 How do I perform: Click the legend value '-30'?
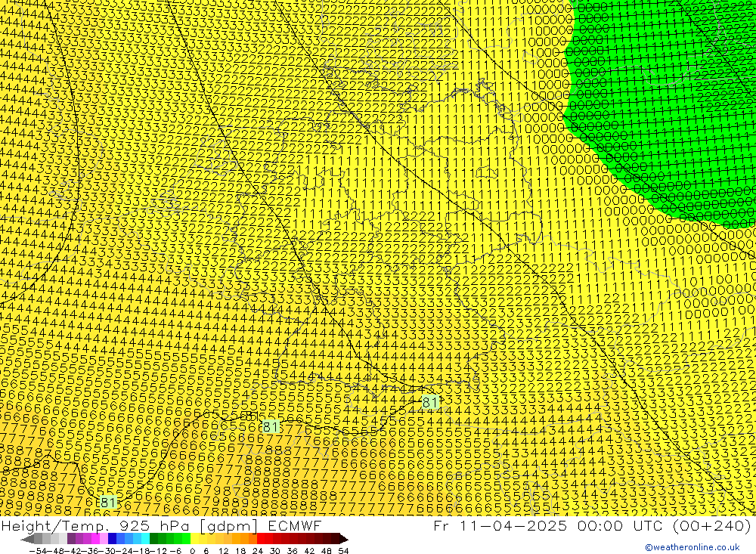click(x=107, y=551)
